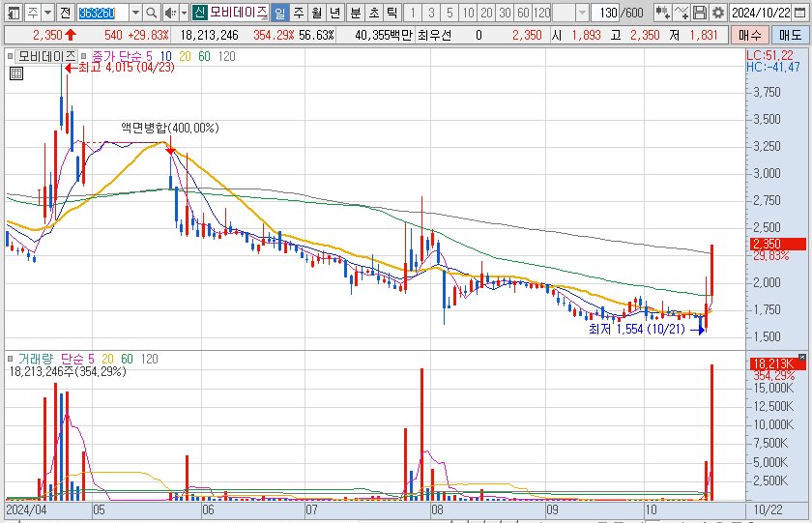Select interval 10 button
812x523 pixels.
click(x=468, y=13)
